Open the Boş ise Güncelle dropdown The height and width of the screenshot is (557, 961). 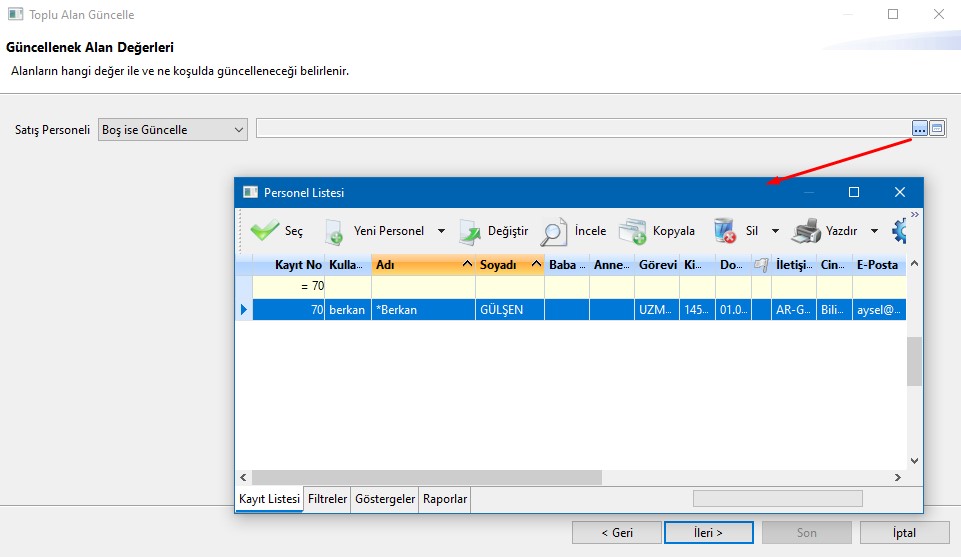tap(172, 130)
